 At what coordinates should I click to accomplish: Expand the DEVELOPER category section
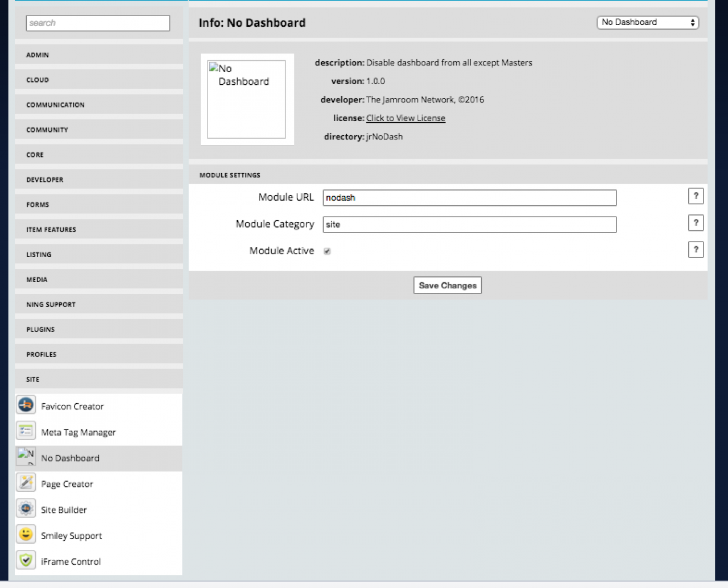pyautogui.click(x=99, y=180)
